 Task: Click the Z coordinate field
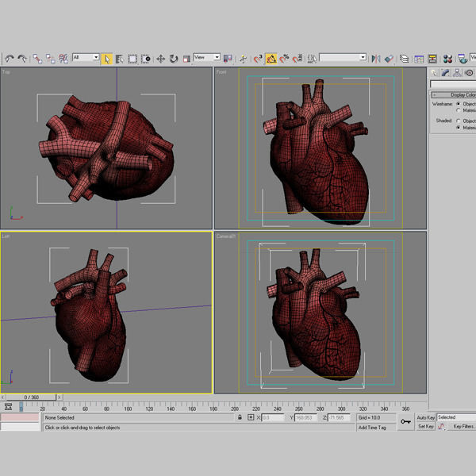click(339, 417)
